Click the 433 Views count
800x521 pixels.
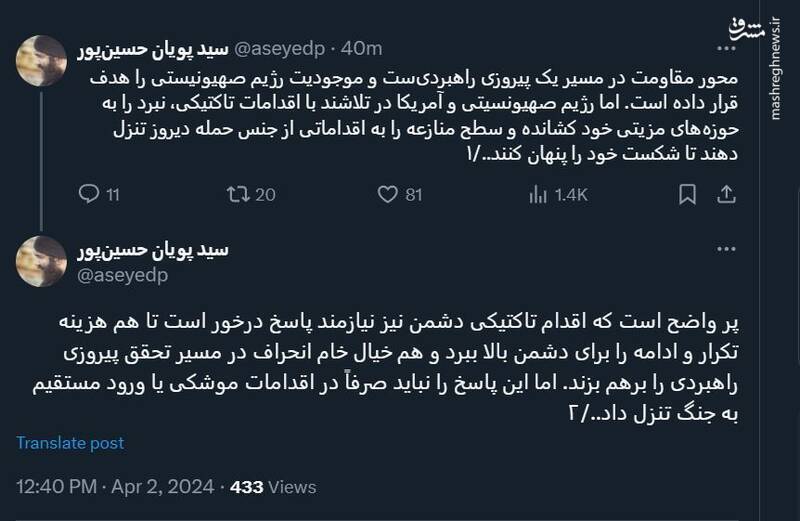(273, 487)
